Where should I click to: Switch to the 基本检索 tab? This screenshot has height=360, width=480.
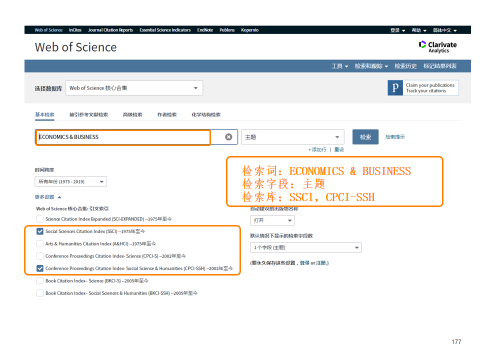click(x=45, y=115)
